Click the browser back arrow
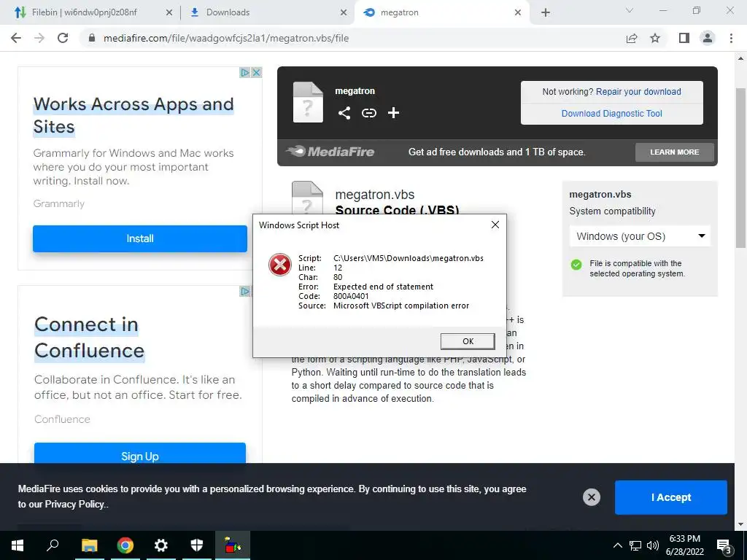 [x=16, y=38]
